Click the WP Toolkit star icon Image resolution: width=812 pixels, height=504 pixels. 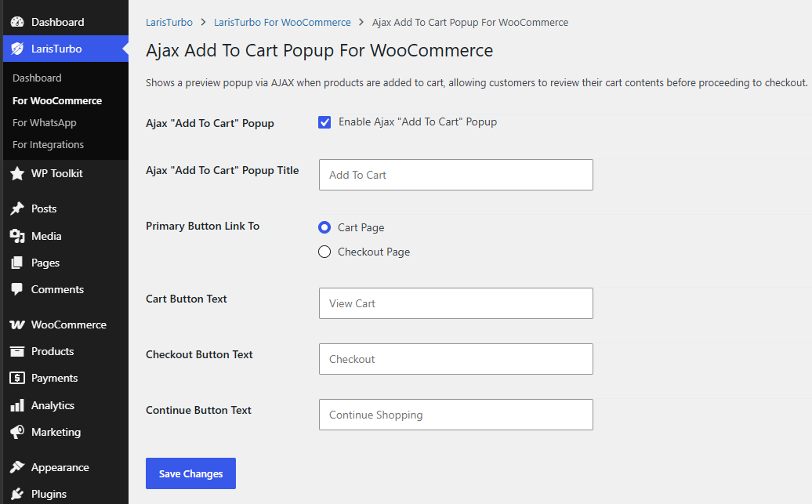click(x=17, y=173)
